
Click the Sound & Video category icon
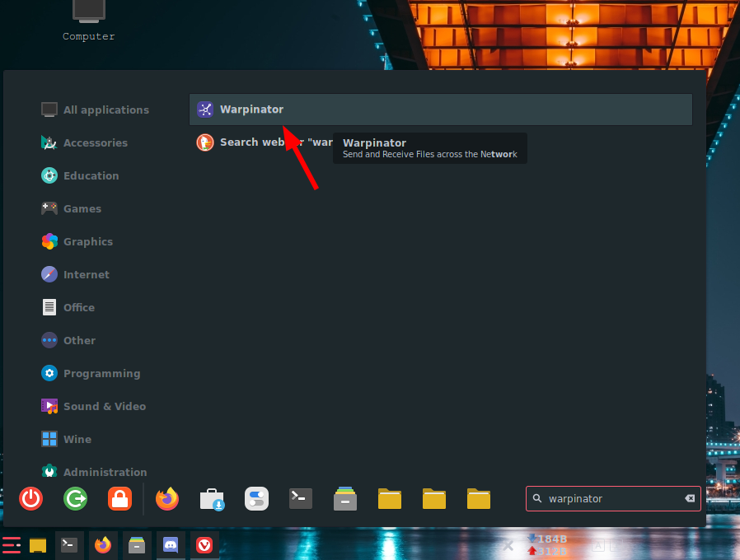(x=49, y=406)
